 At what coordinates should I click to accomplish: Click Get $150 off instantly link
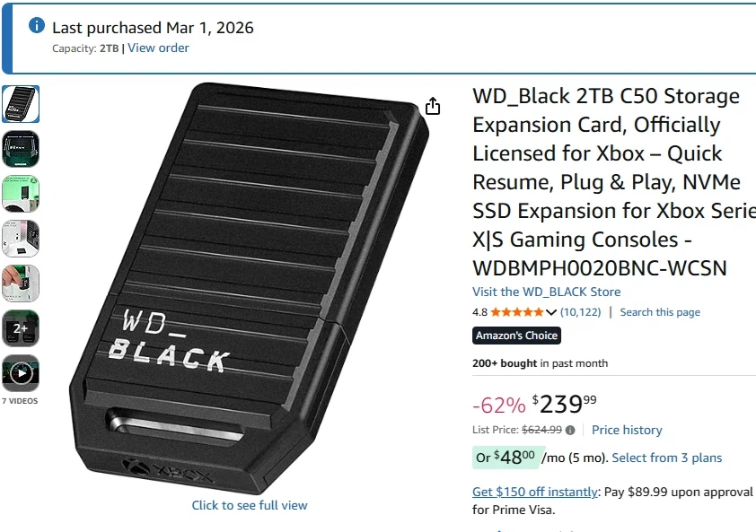[535, 492]
